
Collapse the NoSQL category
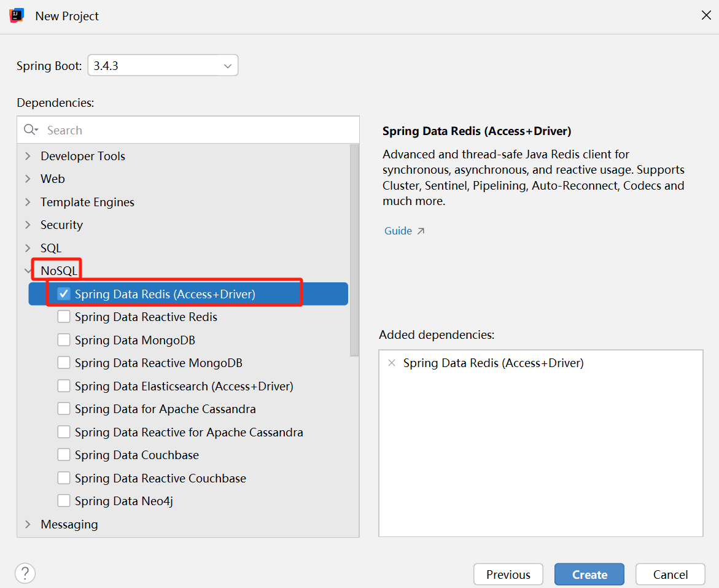28,271
